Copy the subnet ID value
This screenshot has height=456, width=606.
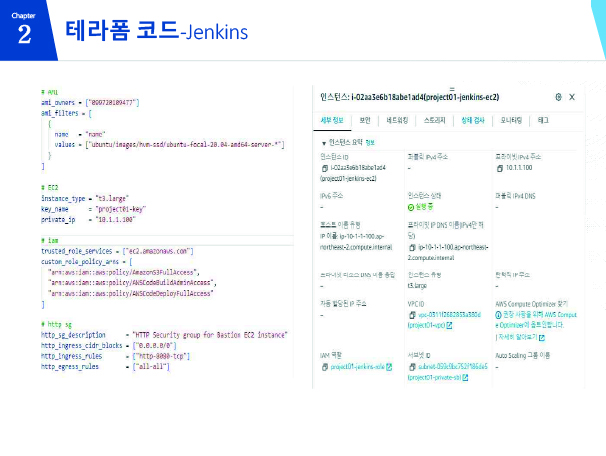coord(412,367)
